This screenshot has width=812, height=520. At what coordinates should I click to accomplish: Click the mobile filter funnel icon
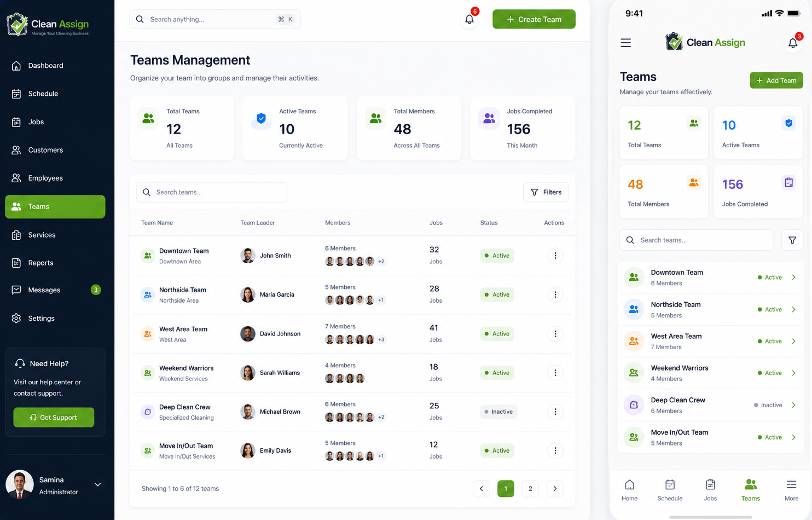click(x=792, y=240)
